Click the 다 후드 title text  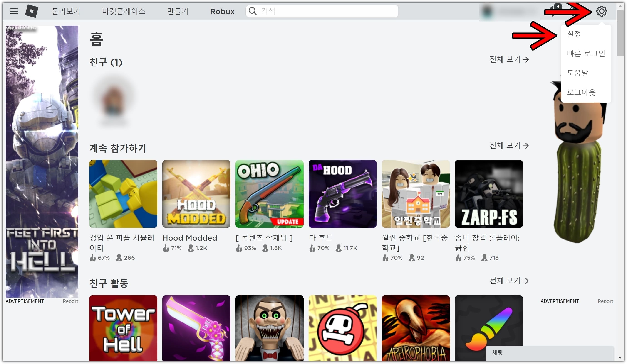321,238
